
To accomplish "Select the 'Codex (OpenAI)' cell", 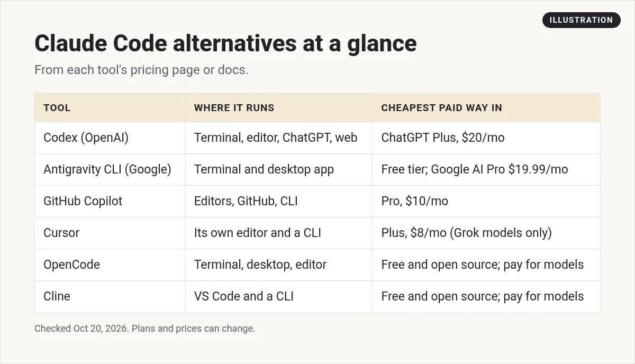I will pos(110,138).
